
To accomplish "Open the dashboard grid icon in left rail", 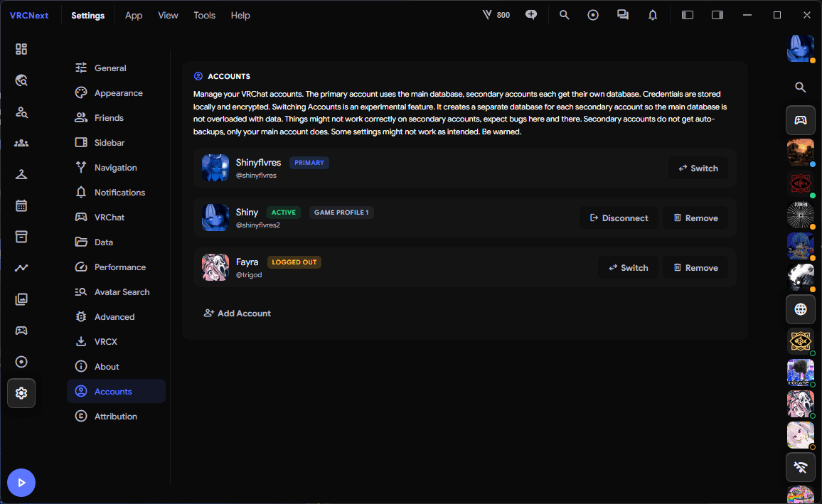I will point(21,49).
